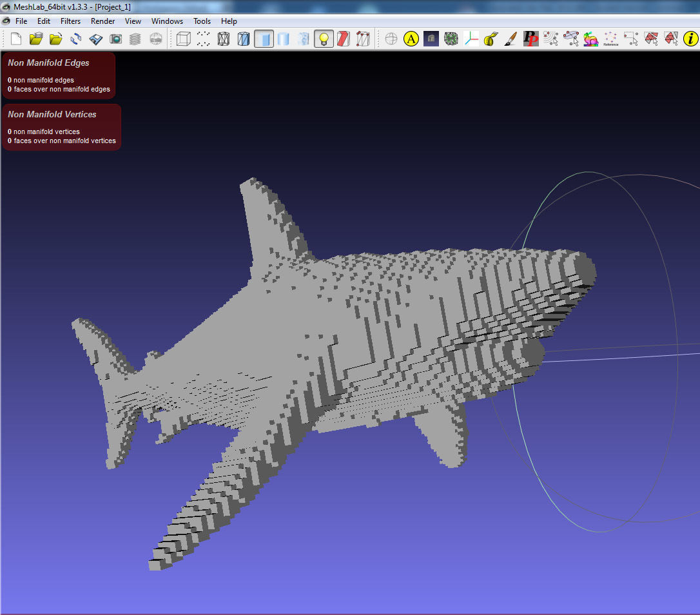Select vertices with rectangle tool
This screenshot has height=615, width=700.
point(631,39)
